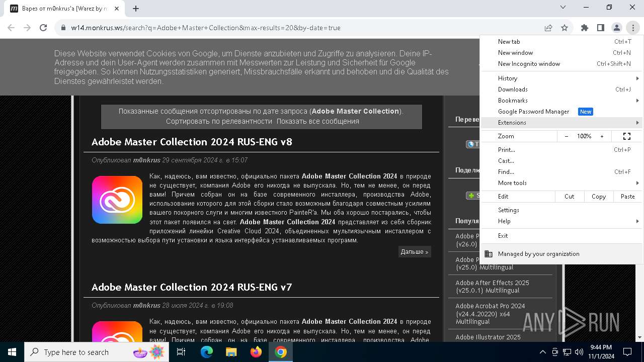Expand the Extensions submenu

(561, 123)
